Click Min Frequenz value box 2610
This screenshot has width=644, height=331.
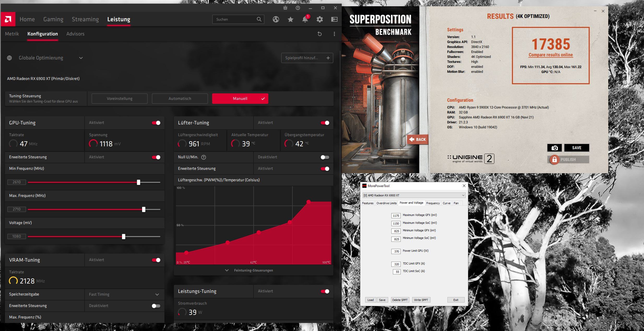17,182
